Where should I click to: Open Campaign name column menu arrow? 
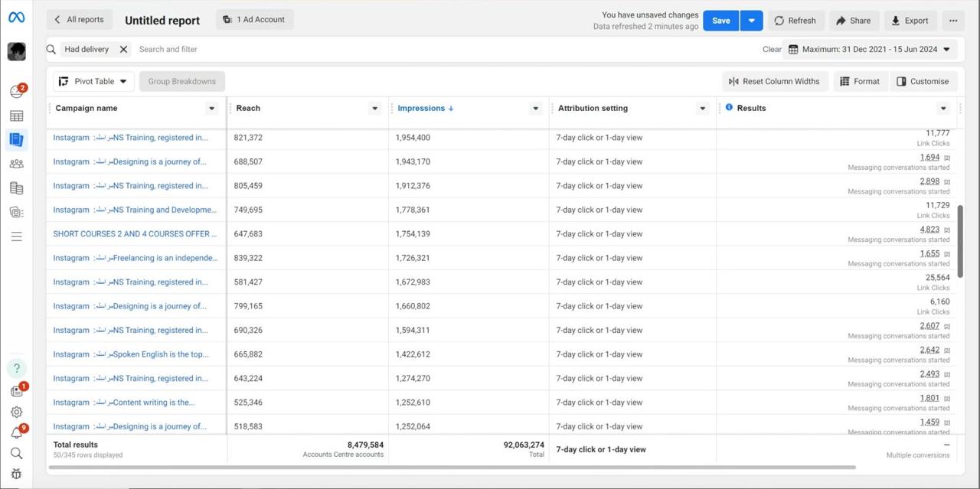[212, 109]
